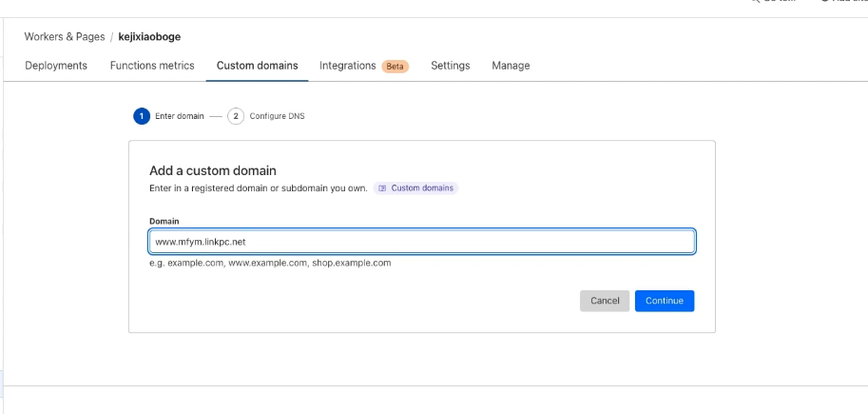Select the Custom domains tab
868x414 pixels.
(x=257, y=66)
